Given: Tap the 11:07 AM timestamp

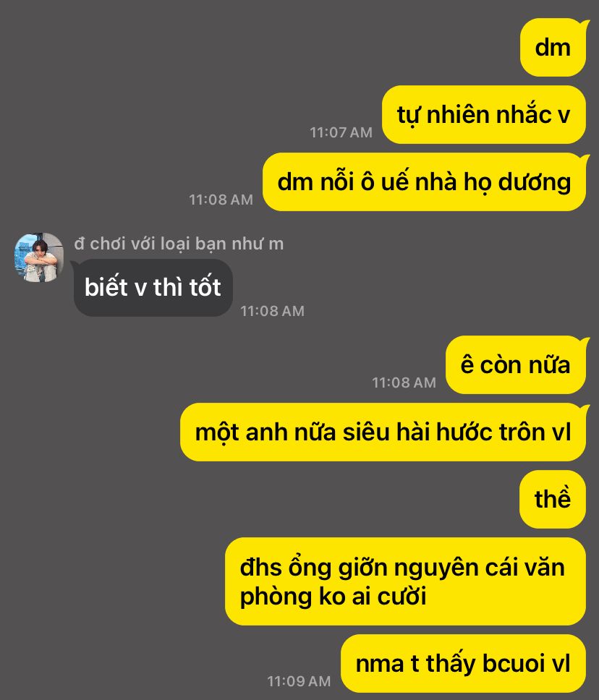Looking at the screenshot, I should pyautogui.click(x=341, y=132).
